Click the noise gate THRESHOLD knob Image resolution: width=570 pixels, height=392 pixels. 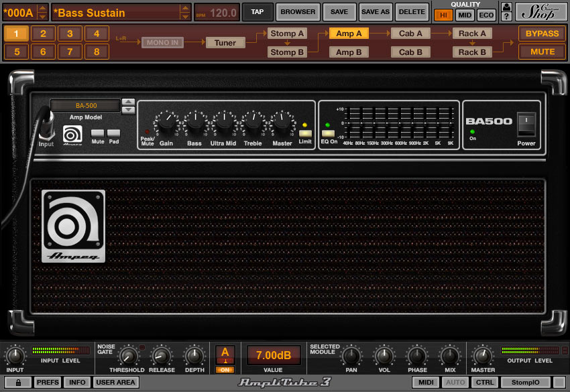127,356
